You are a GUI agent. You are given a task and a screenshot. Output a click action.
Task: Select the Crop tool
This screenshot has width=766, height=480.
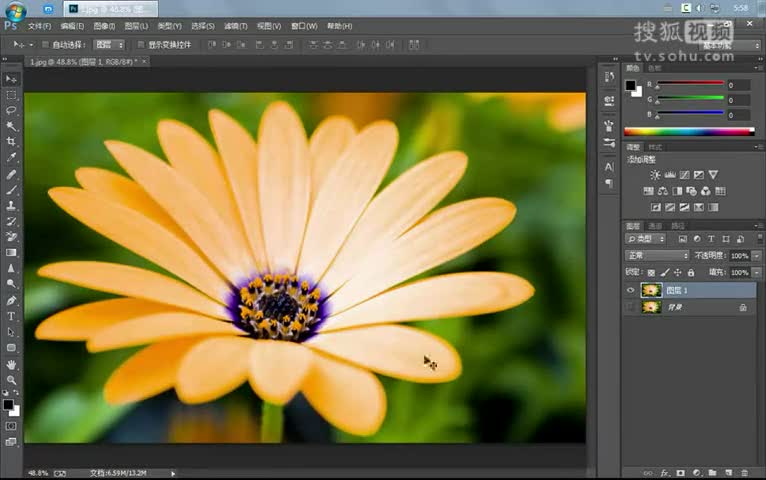pos(11,142)
